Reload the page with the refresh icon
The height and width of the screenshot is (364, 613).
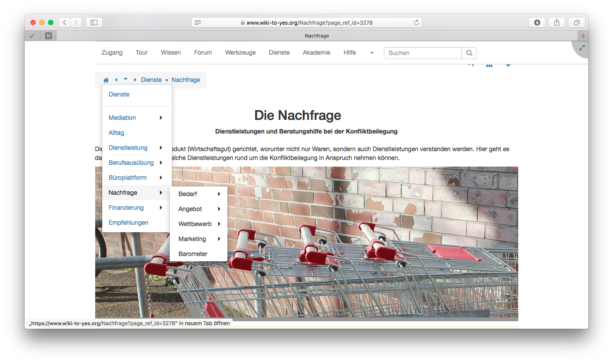[x=416, y=22]
